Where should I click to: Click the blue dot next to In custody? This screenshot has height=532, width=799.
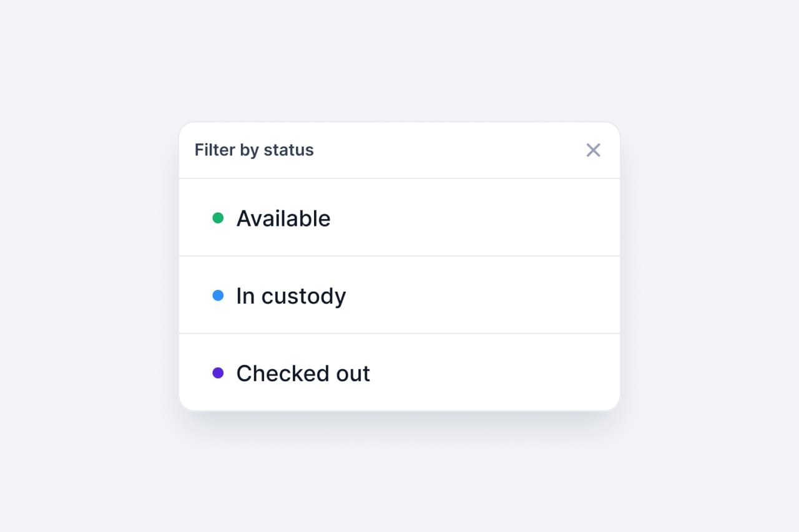click(x=218, y=295)
